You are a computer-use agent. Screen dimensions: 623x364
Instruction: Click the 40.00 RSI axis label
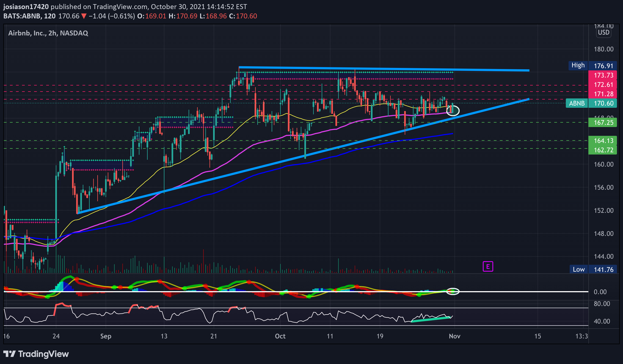pyautogui.click(x=602, y=321)
